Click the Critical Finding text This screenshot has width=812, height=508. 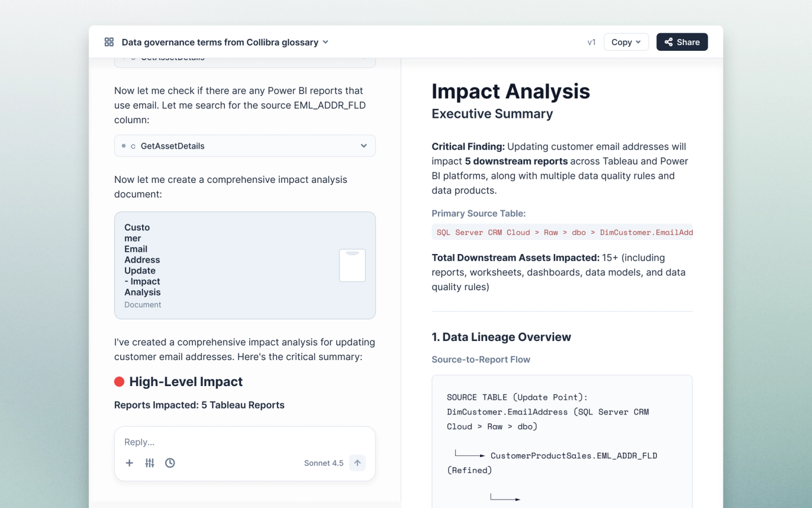pyautogui.click(x=468, y=147)
